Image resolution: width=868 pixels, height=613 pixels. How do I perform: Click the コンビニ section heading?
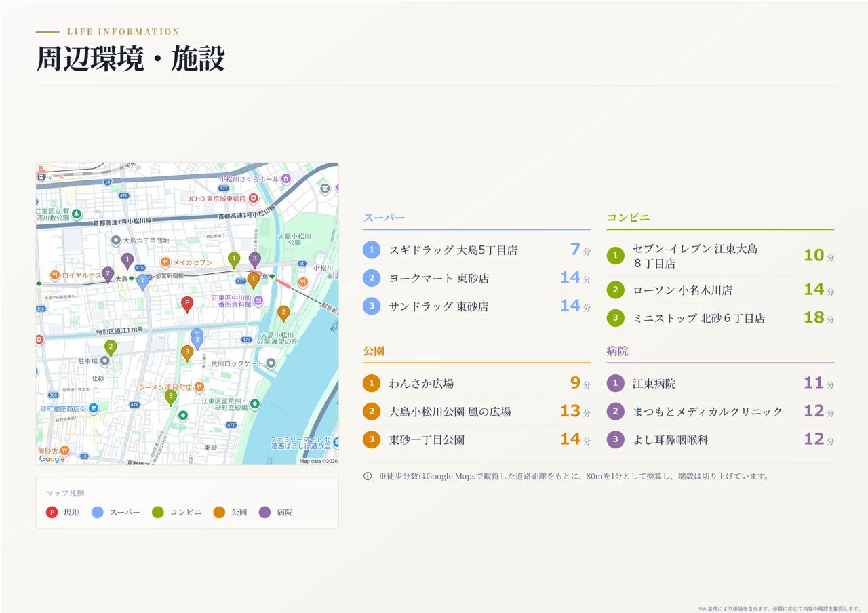pos(628,218)
